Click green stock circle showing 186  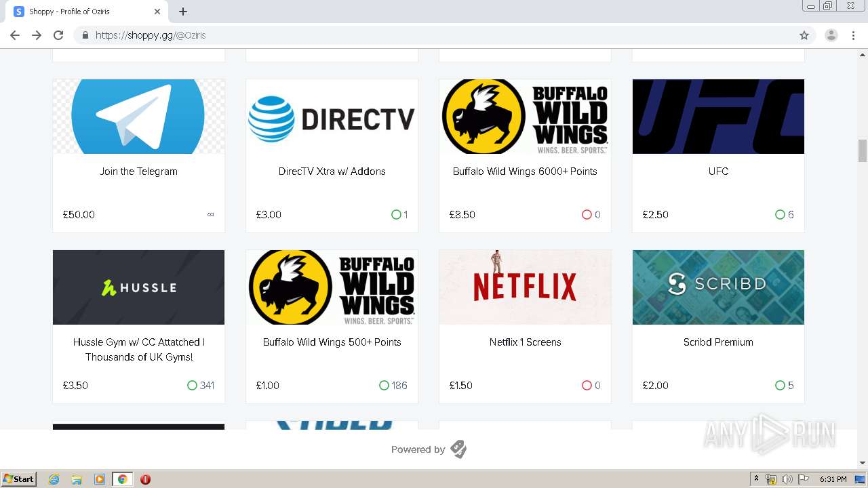384,386
